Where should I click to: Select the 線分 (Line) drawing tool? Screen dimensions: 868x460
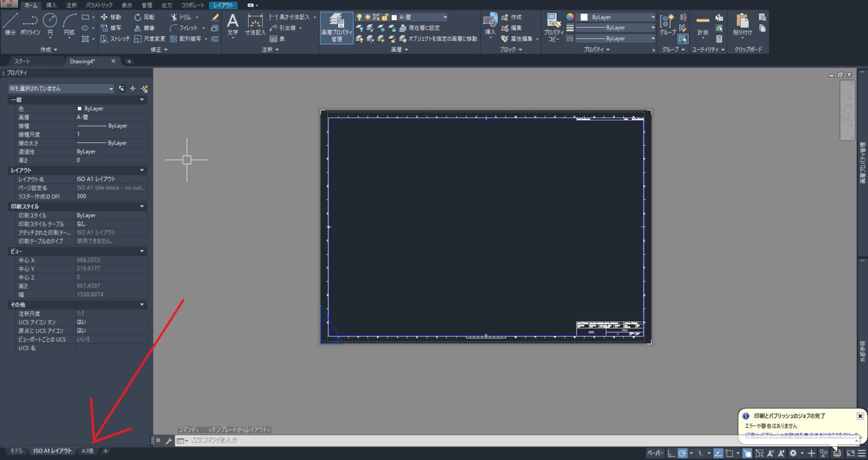(10, 24)
